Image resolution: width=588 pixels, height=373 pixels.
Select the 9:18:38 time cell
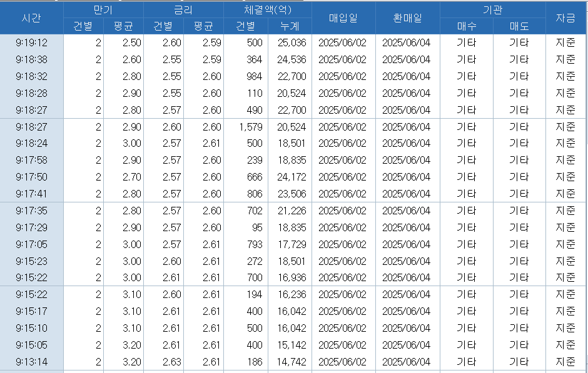click(x=31, y=59)
